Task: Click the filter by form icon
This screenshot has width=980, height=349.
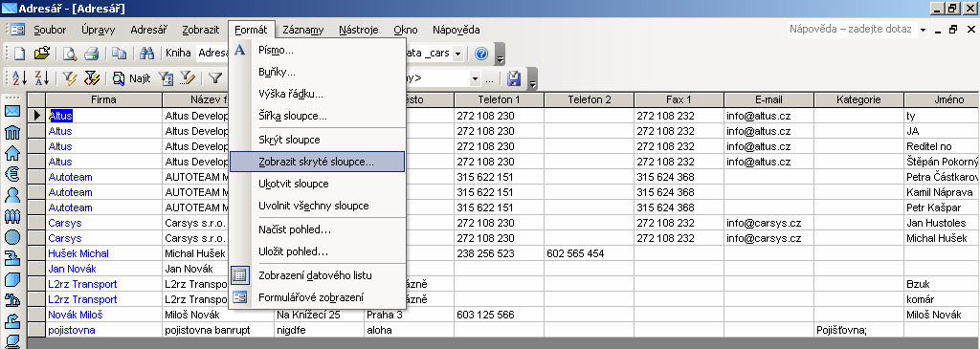Action: point(166,78)
